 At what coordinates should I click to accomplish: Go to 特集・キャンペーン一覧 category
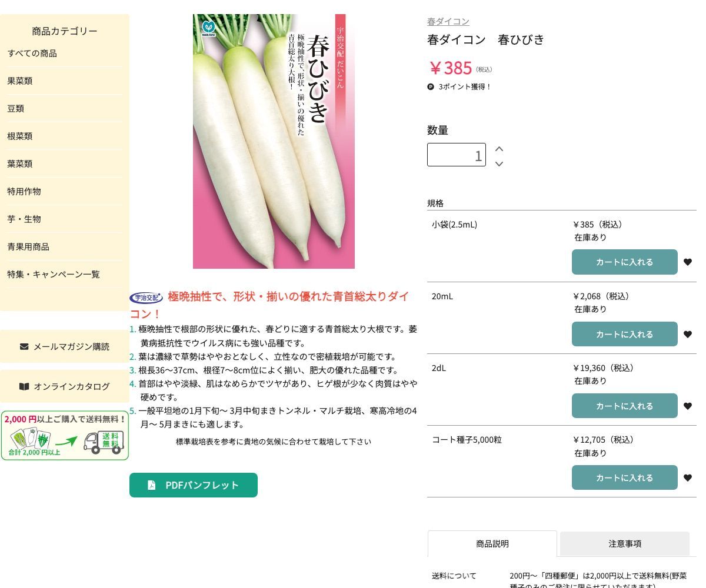tap(54, 274)
